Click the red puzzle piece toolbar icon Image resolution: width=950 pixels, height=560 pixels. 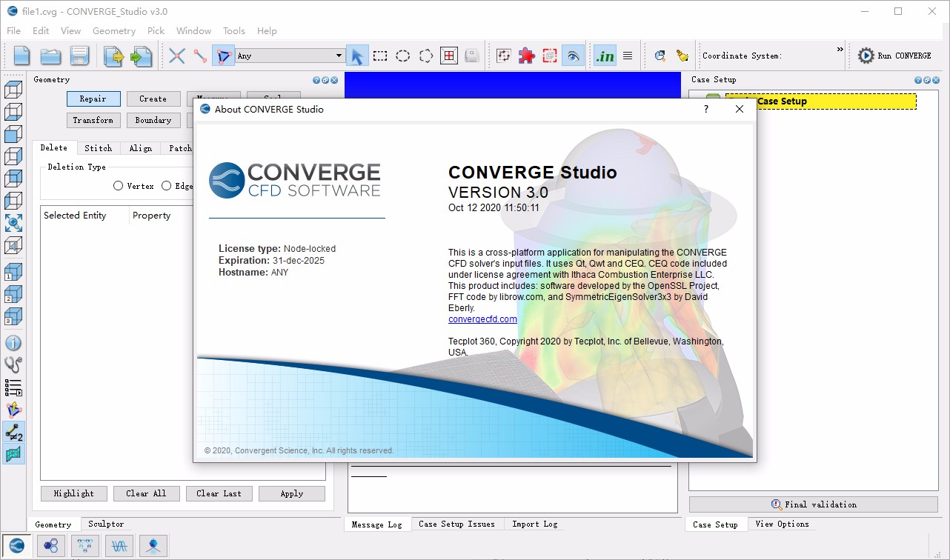(526, 56)
